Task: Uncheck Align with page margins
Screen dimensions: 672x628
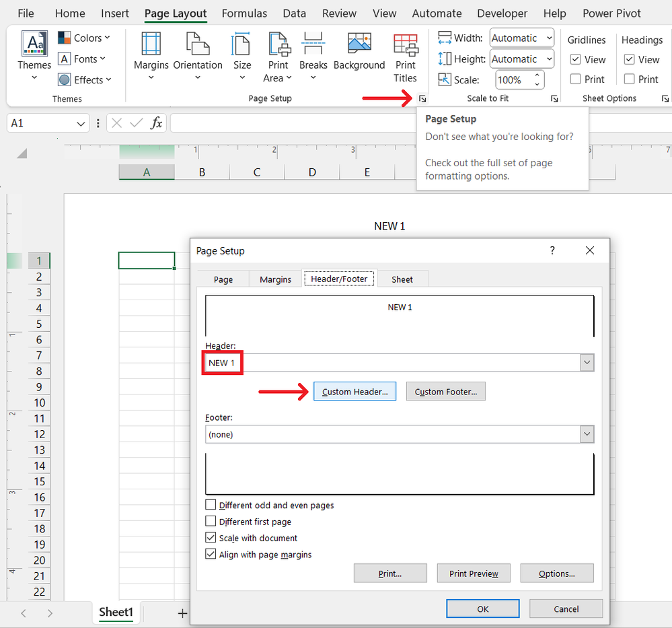Action: 211,554
